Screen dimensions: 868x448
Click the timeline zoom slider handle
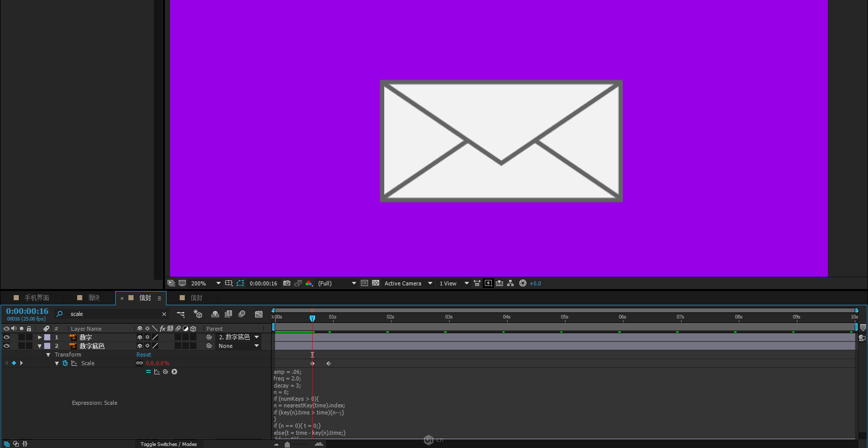(287, 444)
